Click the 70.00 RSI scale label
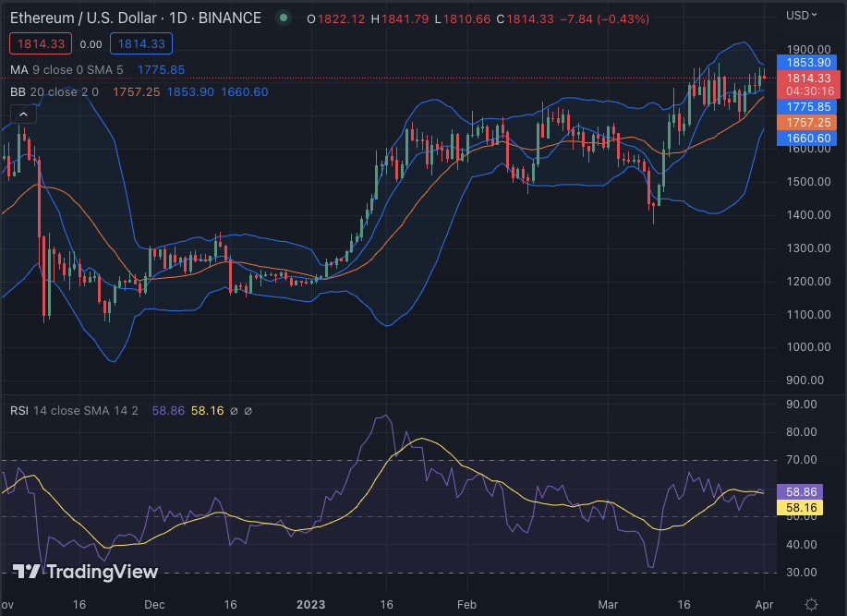The height and width of the screenshot is (616, 847). [x=801, y=460]
